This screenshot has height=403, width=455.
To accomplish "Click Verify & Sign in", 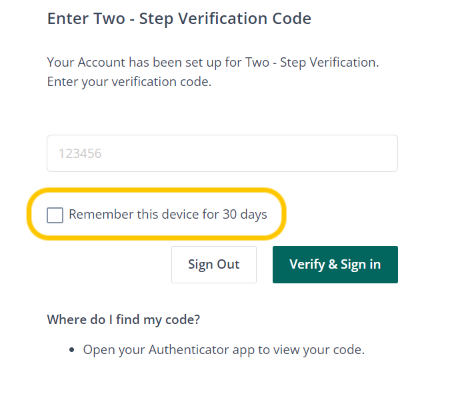I will (x=335, y=265).
